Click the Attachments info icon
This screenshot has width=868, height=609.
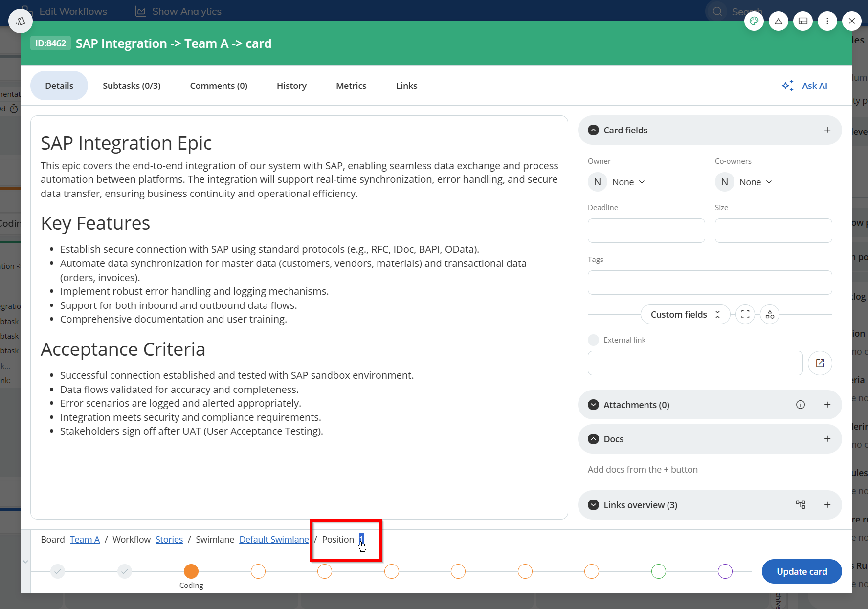click(800, 405)
